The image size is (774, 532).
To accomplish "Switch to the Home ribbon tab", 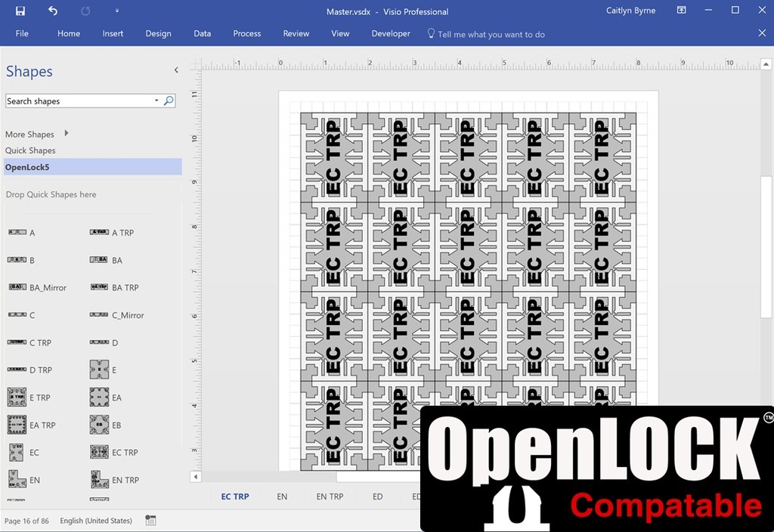I will [x=69, y=33].
